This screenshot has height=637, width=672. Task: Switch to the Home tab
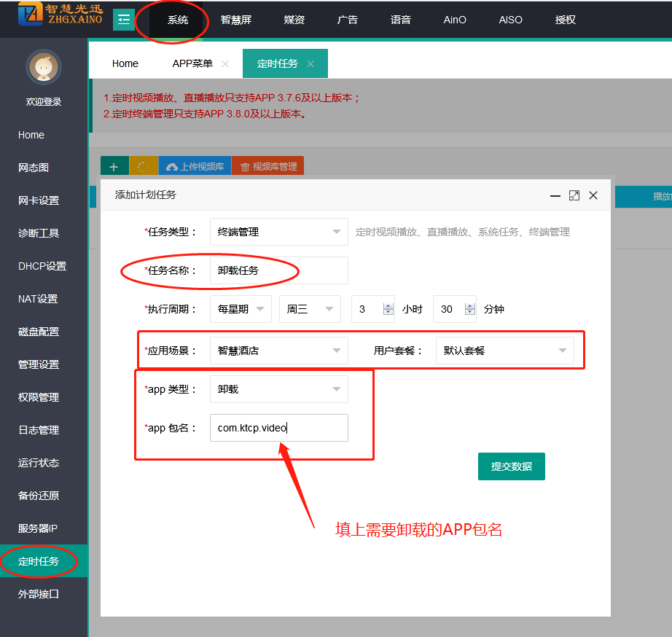pos(125,63)
